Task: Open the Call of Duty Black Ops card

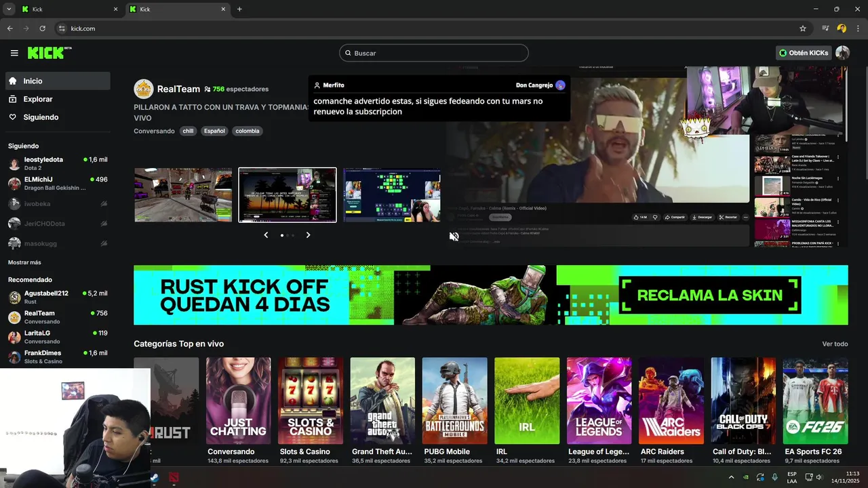Action: [x=743, y=401]
